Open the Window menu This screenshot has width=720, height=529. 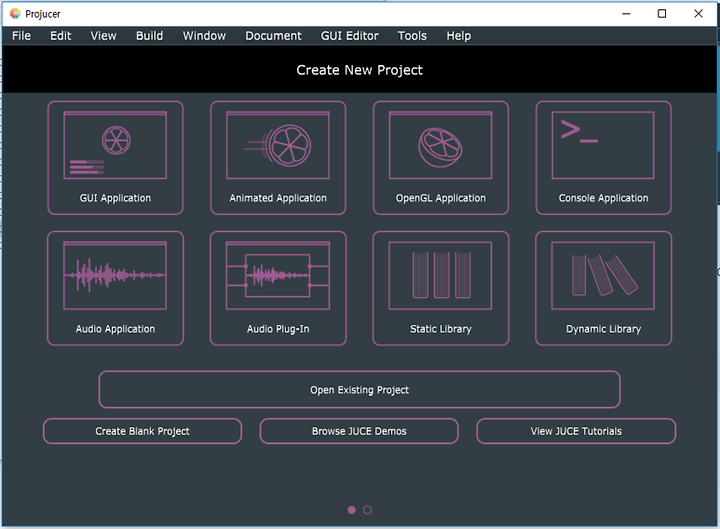point(204,36)
